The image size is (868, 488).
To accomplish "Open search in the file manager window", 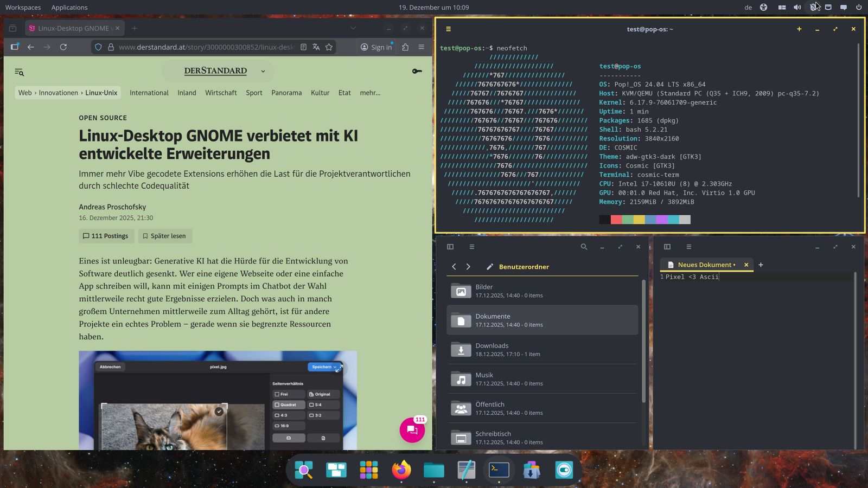I will click(584, 247).
